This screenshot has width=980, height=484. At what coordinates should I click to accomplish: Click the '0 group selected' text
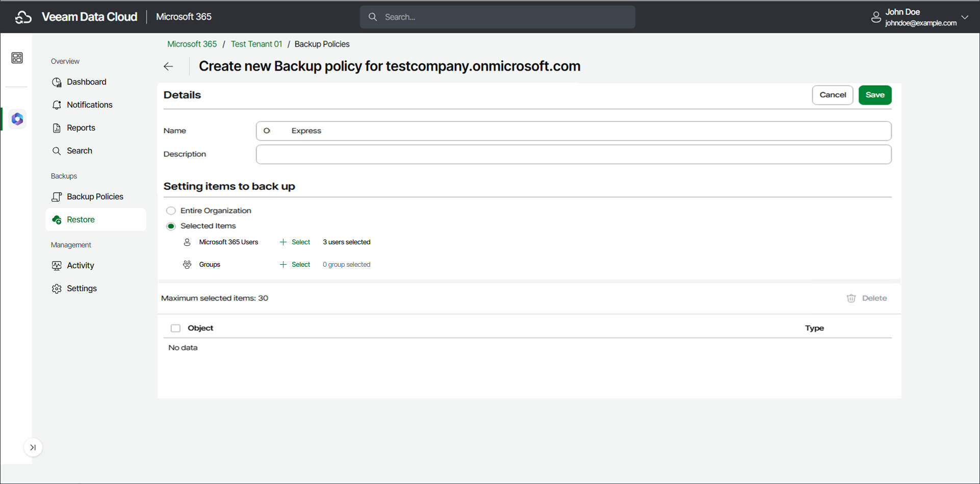coord(346,265)
